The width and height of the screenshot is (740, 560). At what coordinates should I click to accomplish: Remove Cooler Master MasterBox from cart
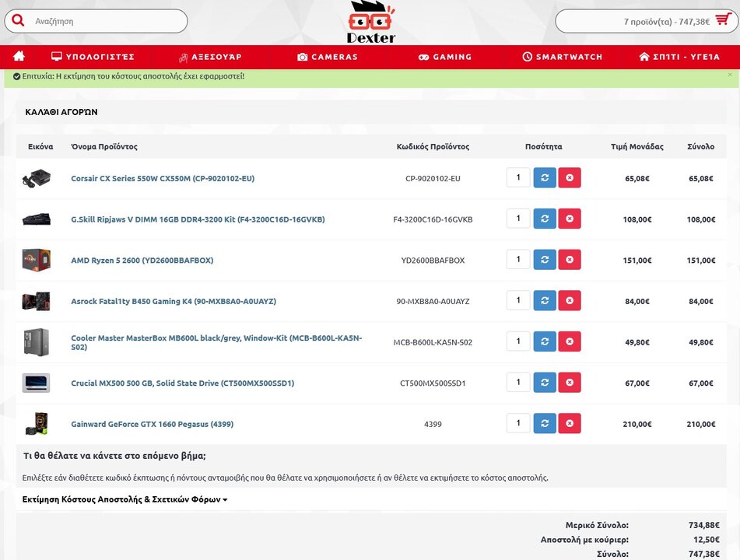[570, 341]
